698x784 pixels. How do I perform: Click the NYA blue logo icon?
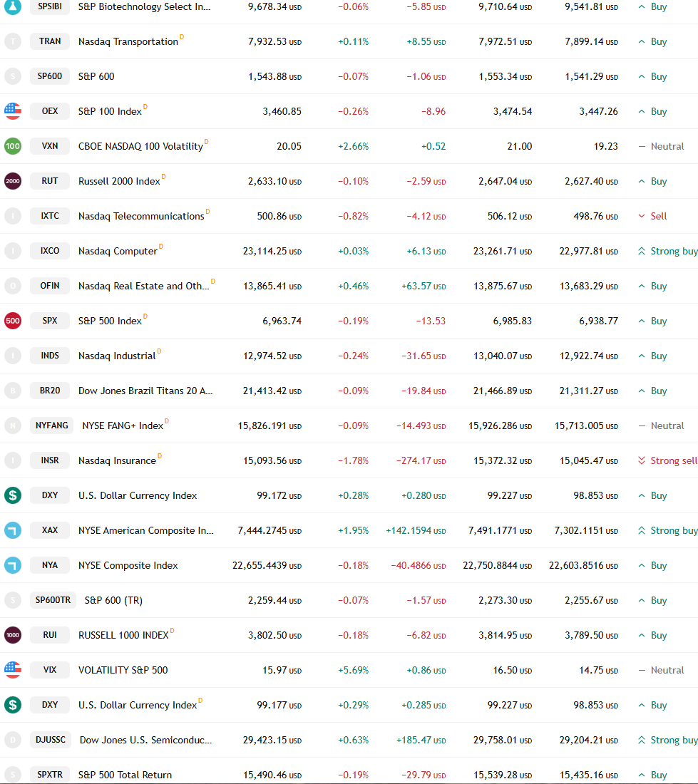pos(13,565)
